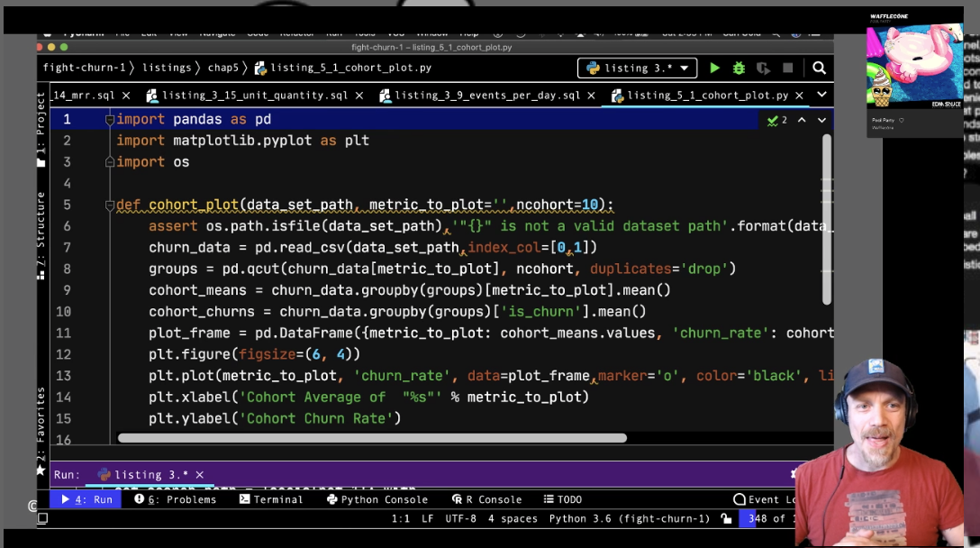The image size is (980, 548).
Task: Click the Wafflecone album art thumbnail
Action: 914,66
